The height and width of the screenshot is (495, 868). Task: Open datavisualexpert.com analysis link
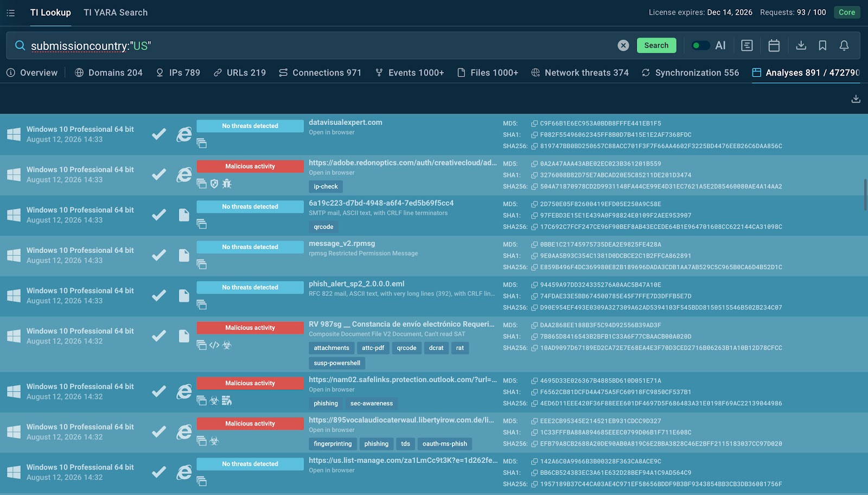click(x=346, y=123)
